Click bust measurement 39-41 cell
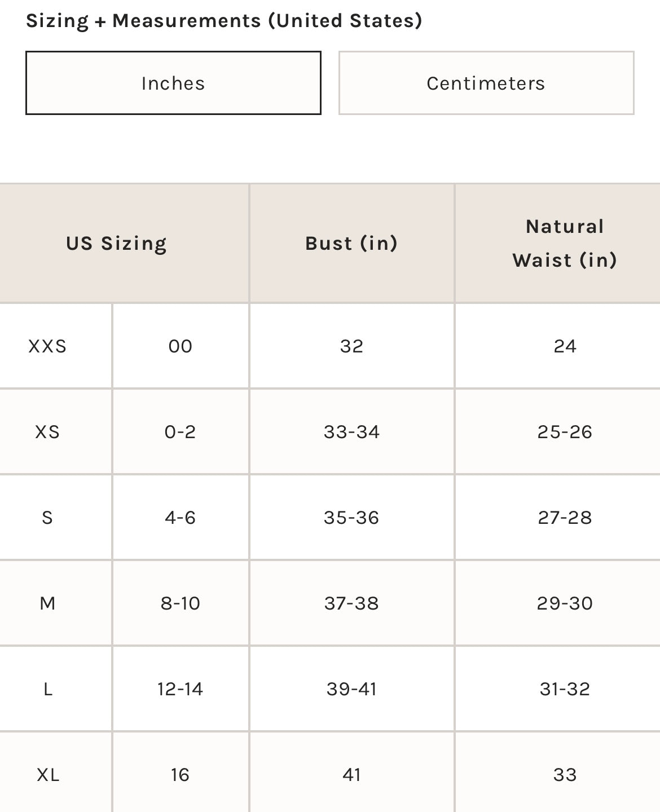 (351, 689)
